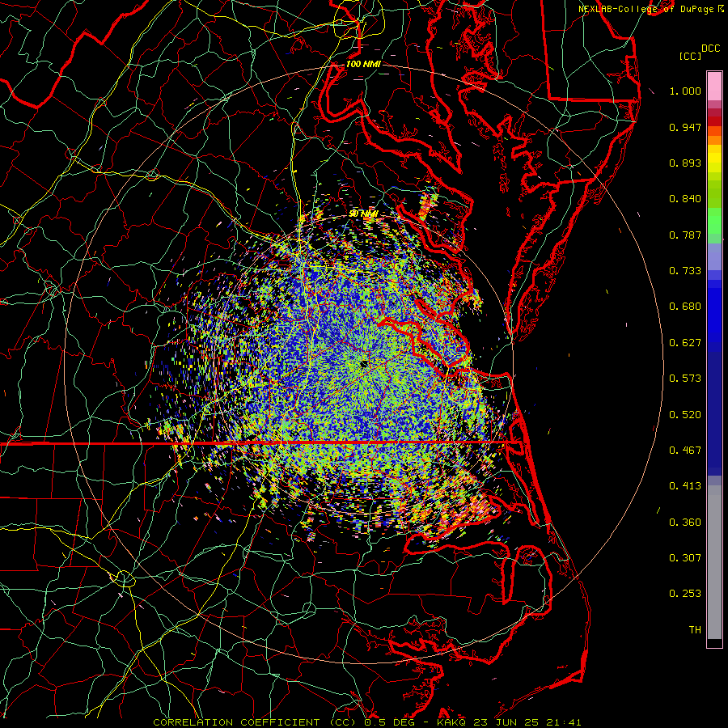
Task: Click the 50 NMI range ring label
Action: 363,214
